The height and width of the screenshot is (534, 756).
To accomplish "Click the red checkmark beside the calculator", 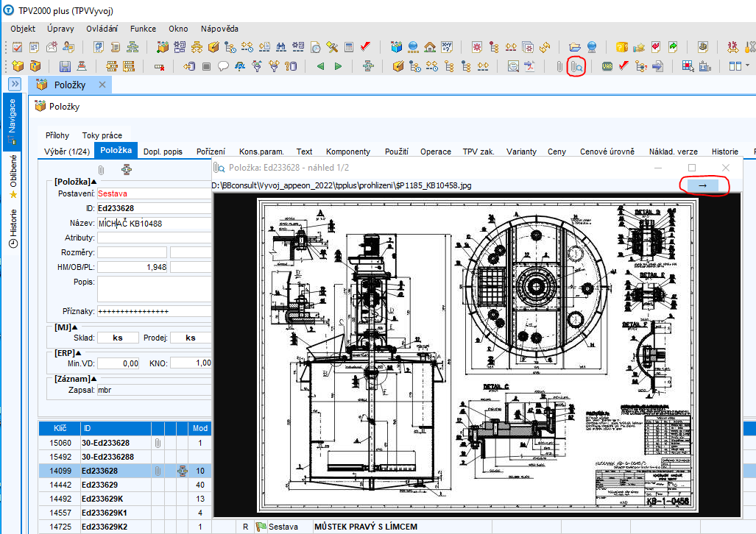I will (x=365, y=47).
